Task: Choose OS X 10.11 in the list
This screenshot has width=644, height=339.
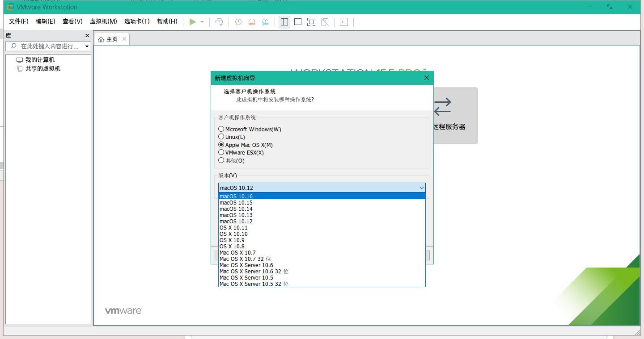Action: click(x=233, y=228)
